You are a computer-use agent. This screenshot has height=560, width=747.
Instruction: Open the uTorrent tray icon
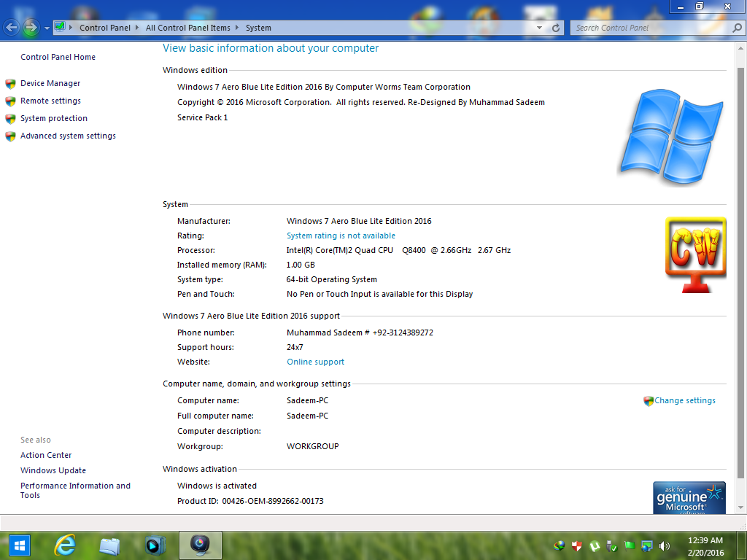tap(595, 545)
